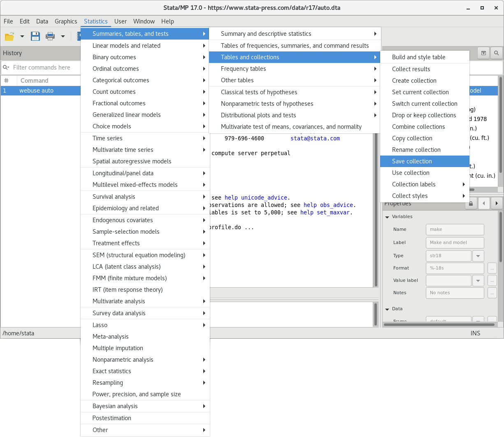Viewport: 504px width, 437px height.
Task: Open the Help menu
Action: point(167,21)
